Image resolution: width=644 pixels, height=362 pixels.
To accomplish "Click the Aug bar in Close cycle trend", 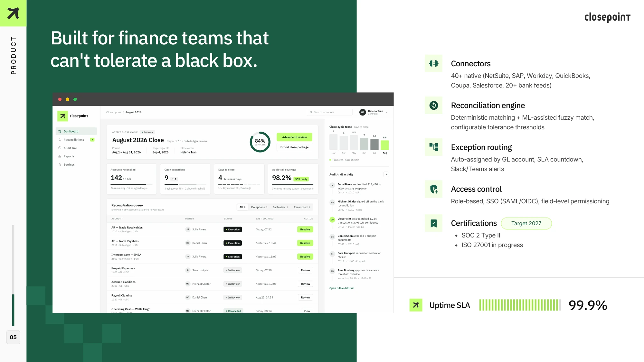I will pos(385,145).
